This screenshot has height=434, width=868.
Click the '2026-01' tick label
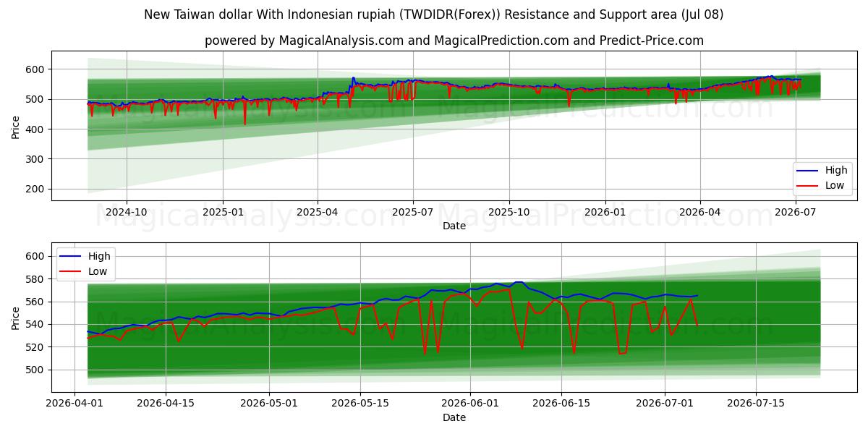click(605, 212)
